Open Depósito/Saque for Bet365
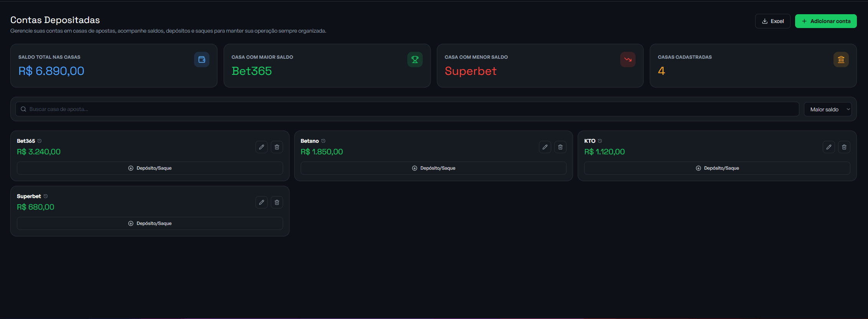 (150, 168)
